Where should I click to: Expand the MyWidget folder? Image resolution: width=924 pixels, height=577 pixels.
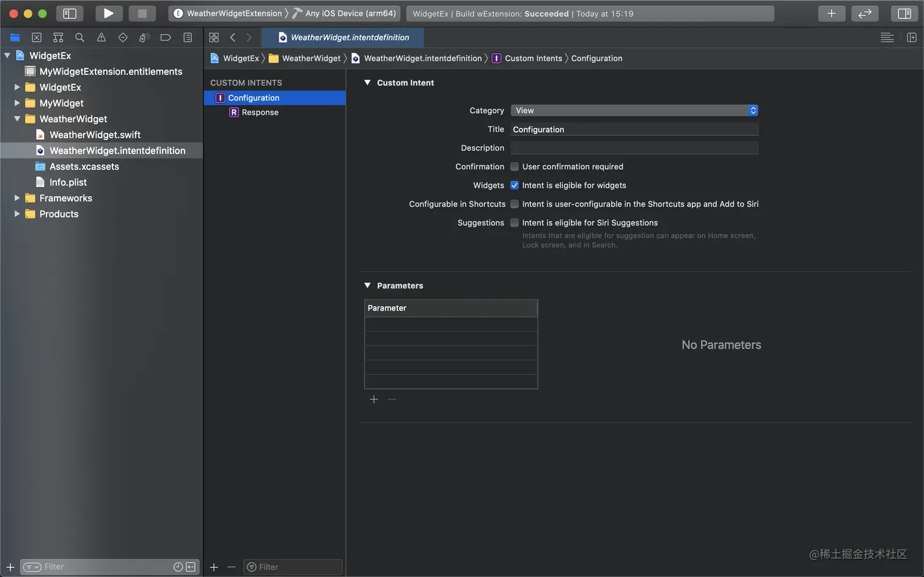(17, 103)
